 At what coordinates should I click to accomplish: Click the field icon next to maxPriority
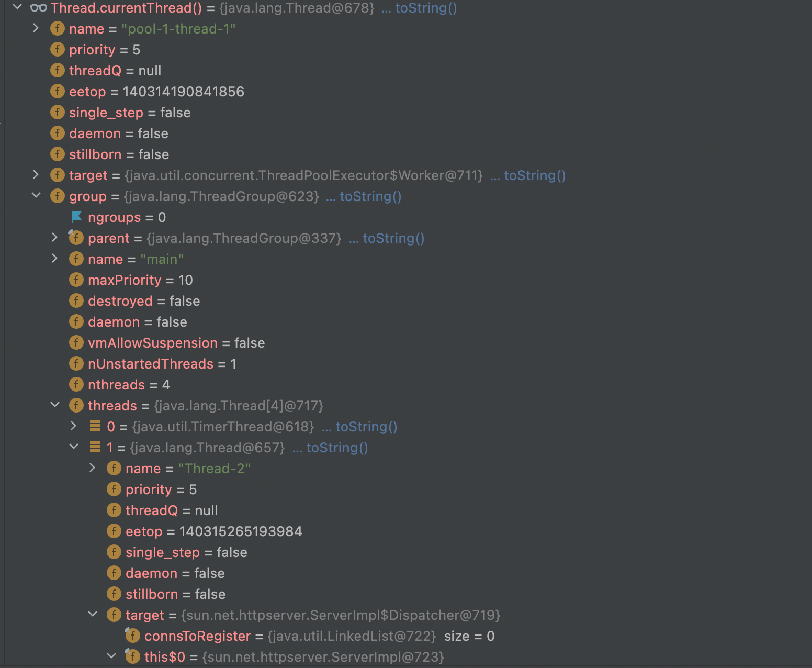point(76,280)
